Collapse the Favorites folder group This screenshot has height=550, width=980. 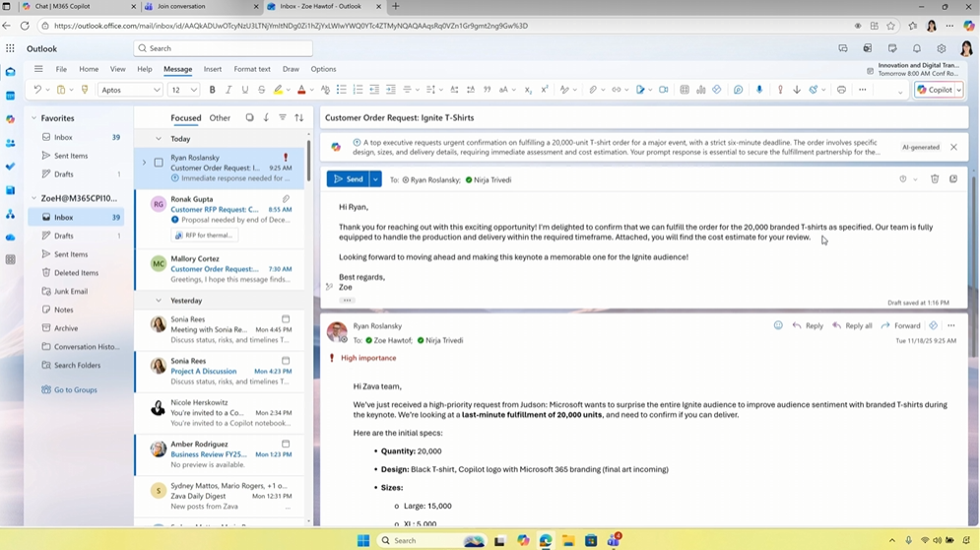point(33,118)
